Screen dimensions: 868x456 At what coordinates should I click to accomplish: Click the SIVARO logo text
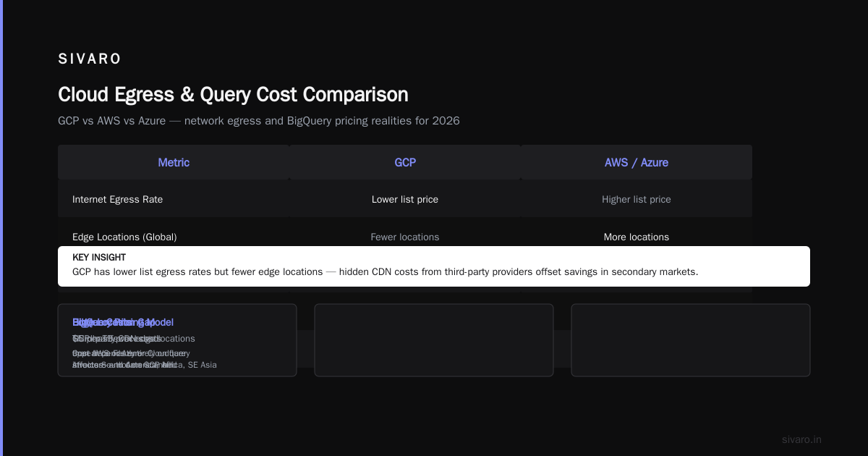click(90, 59)
